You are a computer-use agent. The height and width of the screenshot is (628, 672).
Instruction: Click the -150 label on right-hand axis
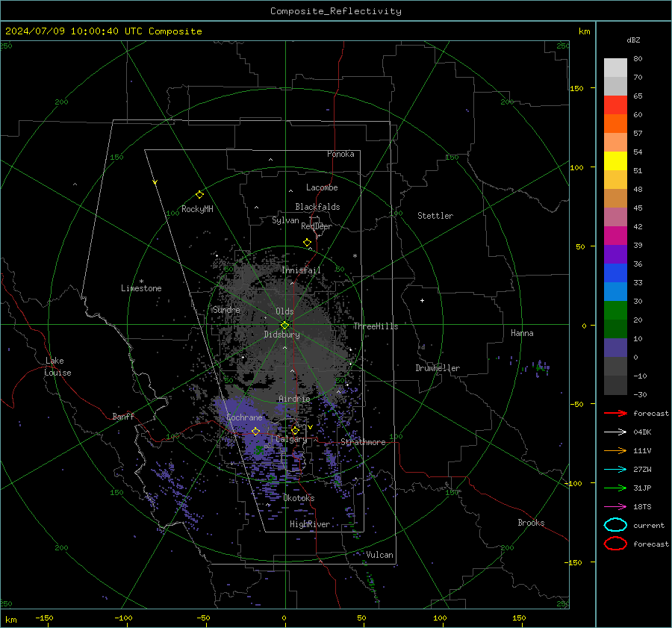click(573, 562)
